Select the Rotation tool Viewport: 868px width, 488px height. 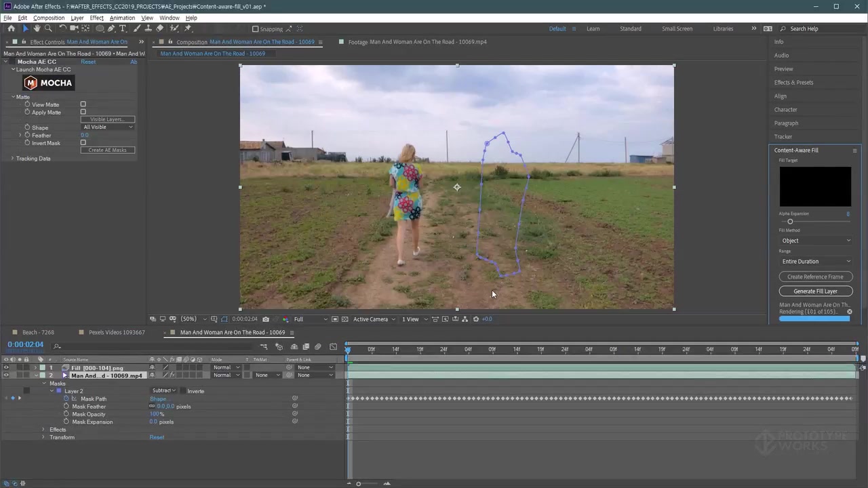pos(62,28)
